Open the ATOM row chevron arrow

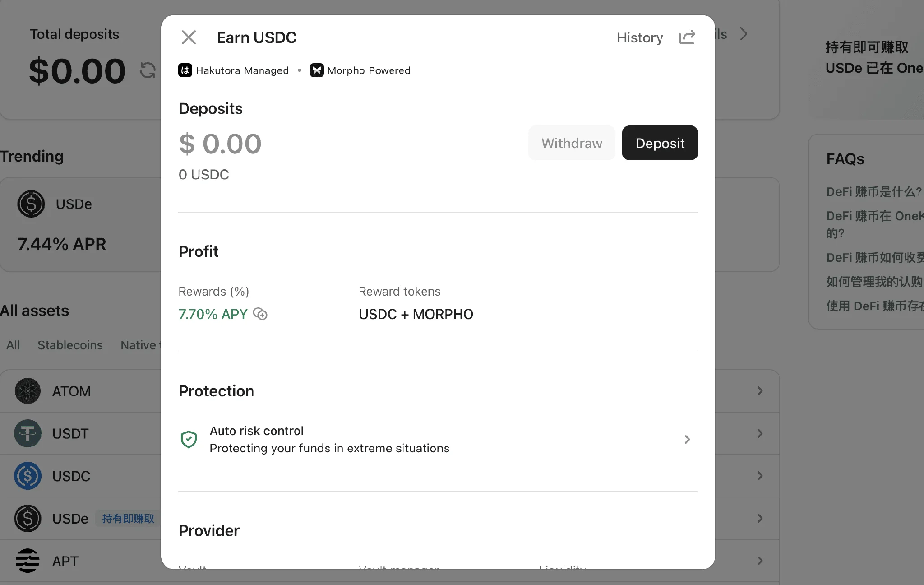pos(760,391)
